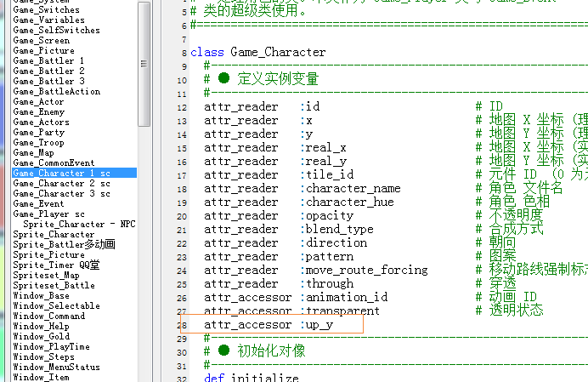Click the :blend_type symbol
588x382 pixels.
pyautogui.click(x=336, y=229)
